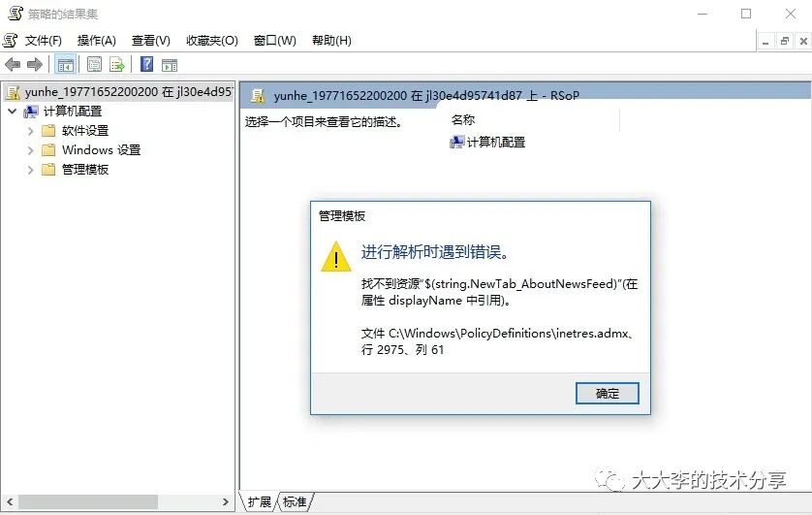
Task: Click the warning triangle icon in the dialog
Action: coord(336,257)
